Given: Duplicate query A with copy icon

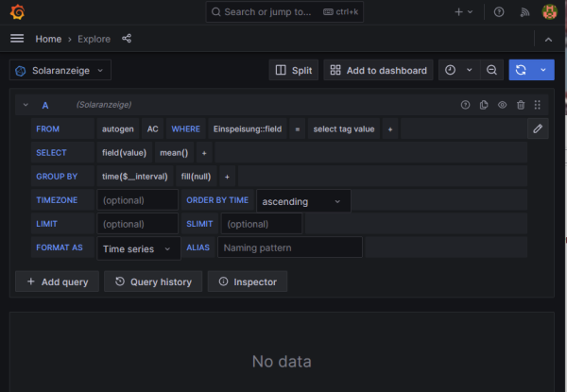Looking at the screenshot, I should pyautogui.click(x=484, y=105).
